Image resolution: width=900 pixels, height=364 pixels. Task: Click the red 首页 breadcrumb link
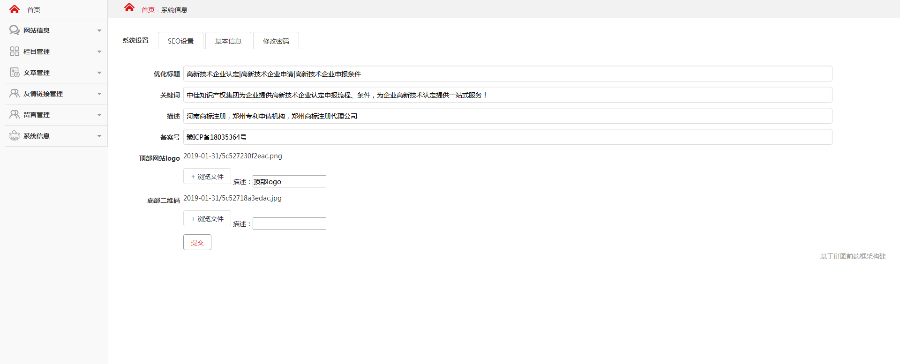148,10
